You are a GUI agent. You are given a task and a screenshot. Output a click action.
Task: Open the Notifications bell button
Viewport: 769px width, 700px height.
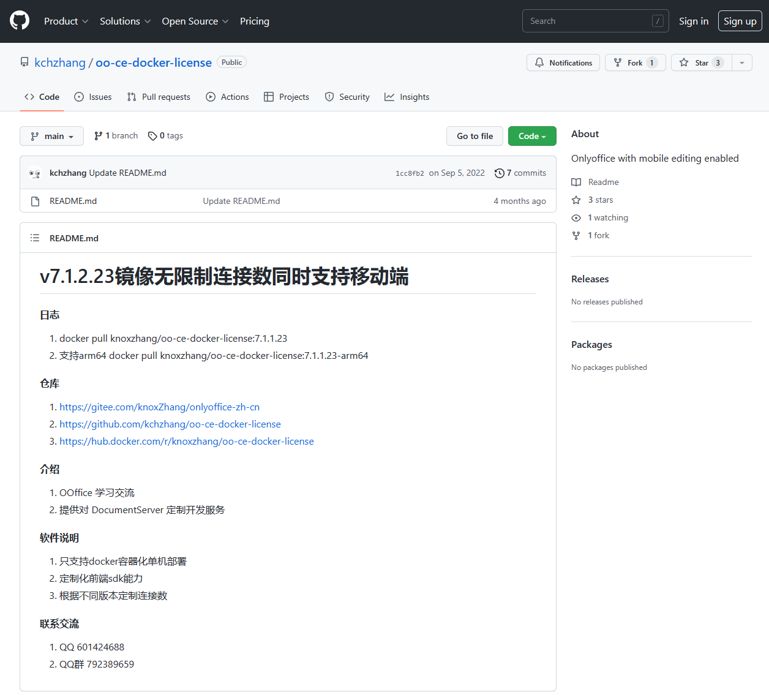point(563,63)
